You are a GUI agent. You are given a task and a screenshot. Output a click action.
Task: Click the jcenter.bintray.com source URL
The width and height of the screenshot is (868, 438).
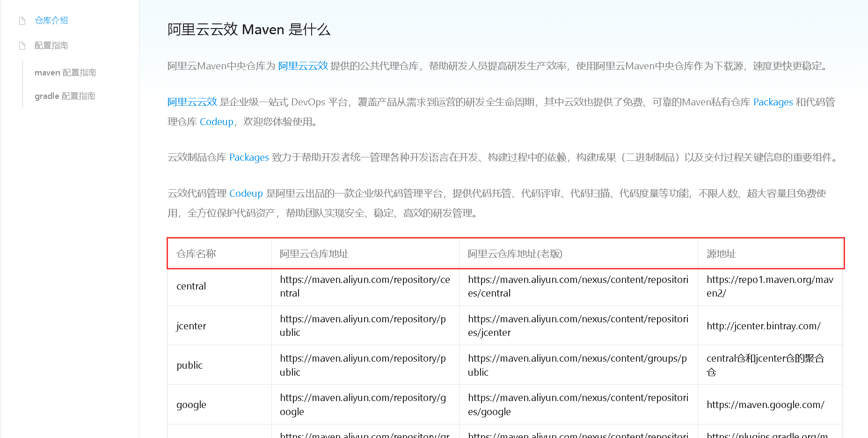click(764, 326)
